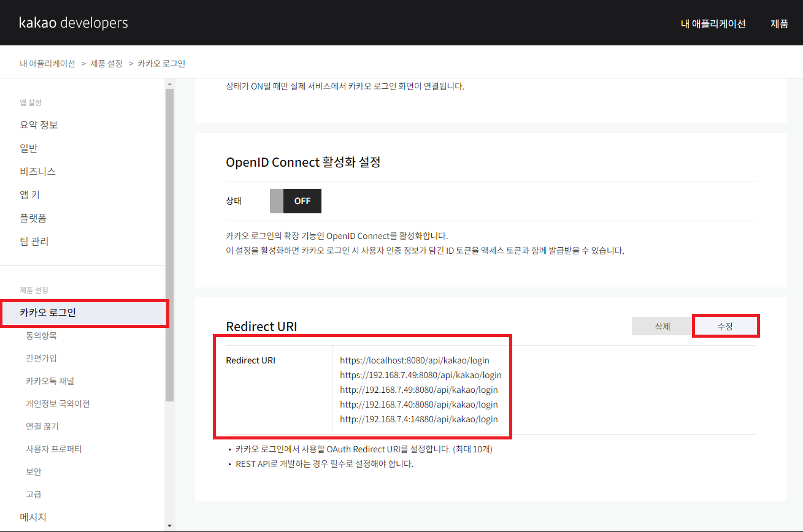Open 고급 submenu item
Viewport: 803px width, 532px height.
(x=34, y=495)
